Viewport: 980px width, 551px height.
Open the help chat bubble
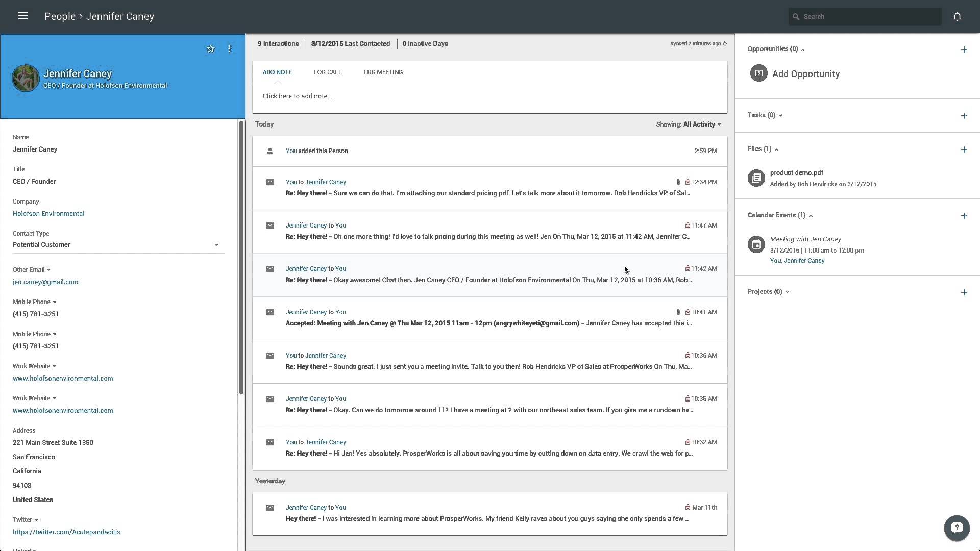[957, 528]
